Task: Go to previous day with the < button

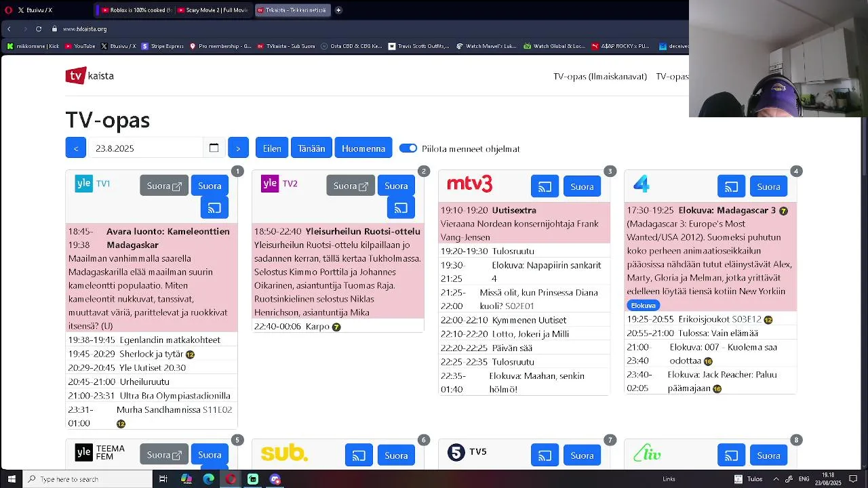Action: (76, 148)
